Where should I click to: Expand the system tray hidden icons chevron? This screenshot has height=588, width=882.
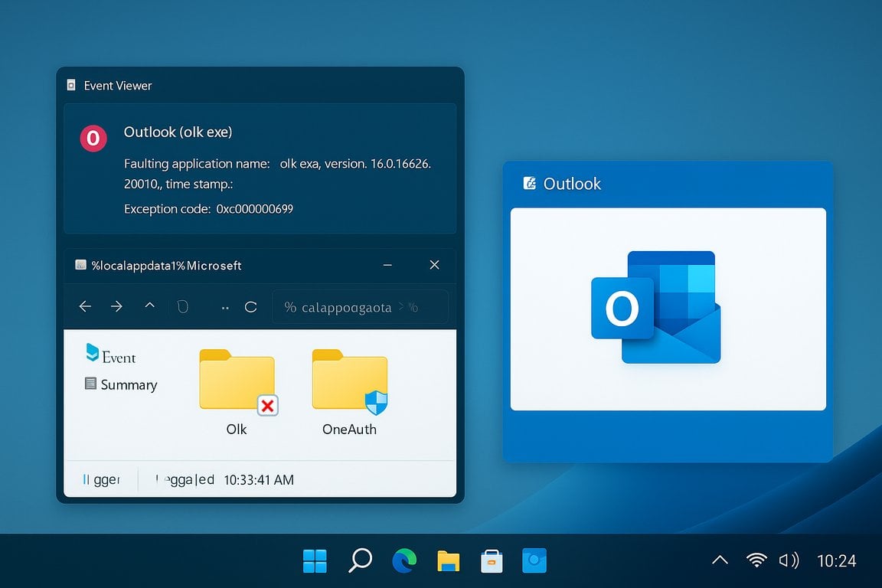point(720,560)
